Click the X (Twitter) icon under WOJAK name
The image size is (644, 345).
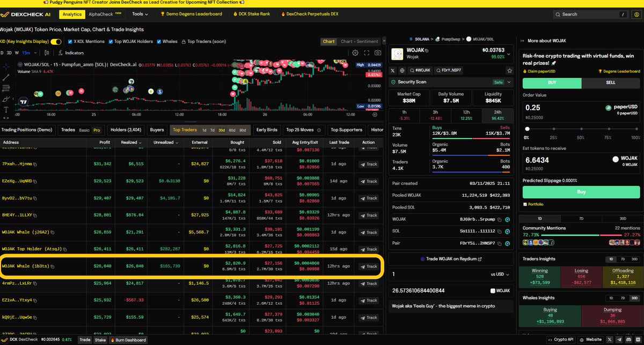[394, 70]
